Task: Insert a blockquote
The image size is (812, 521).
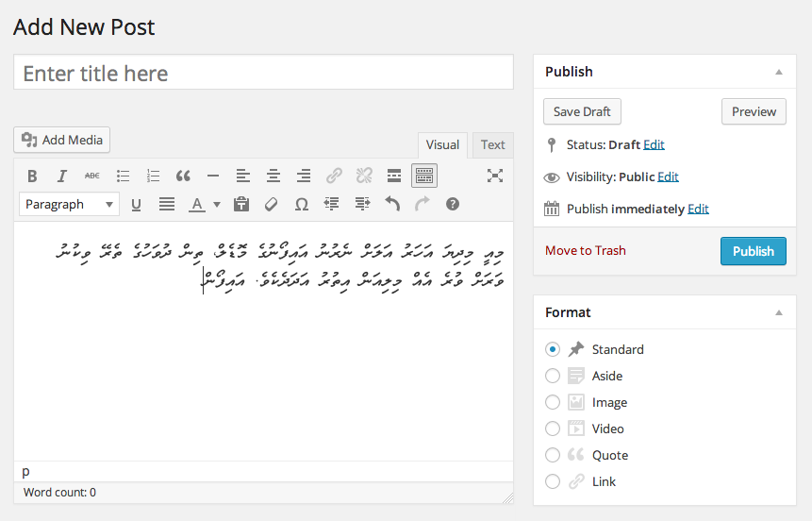Action: point(183,176)
